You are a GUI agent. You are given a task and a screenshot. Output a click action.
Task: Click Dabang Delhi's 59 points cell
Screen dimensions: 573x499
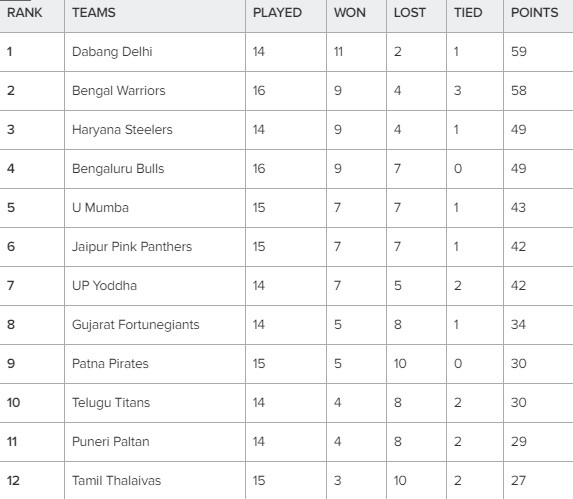(x=519, y=52)
